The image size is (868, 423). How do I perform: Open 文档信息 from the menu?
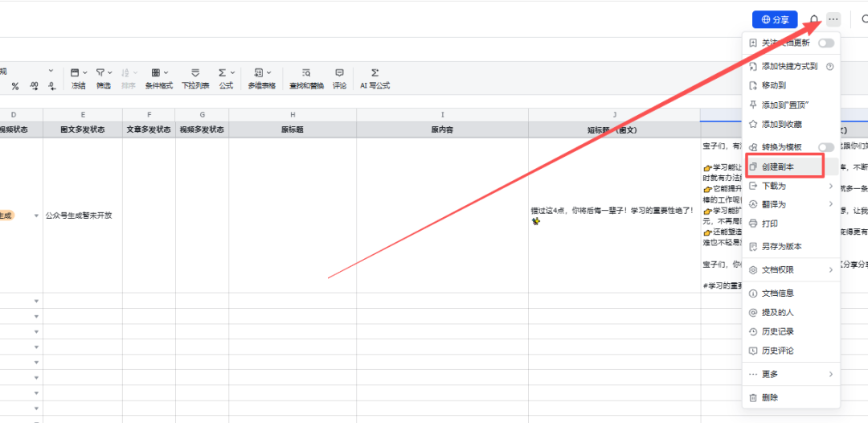pyautogui.click(x=791, y=293)
